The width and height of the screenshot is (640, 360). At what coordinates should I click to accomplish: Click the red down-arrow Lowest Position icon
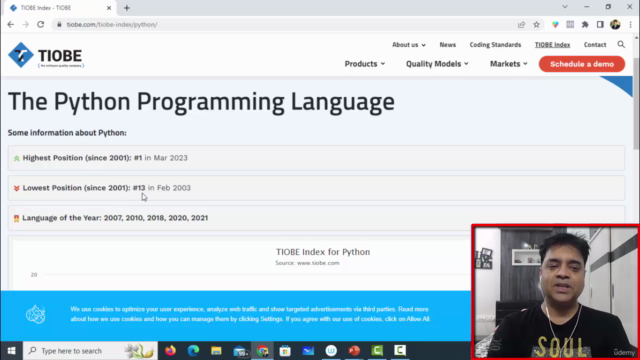coord(16,188)
